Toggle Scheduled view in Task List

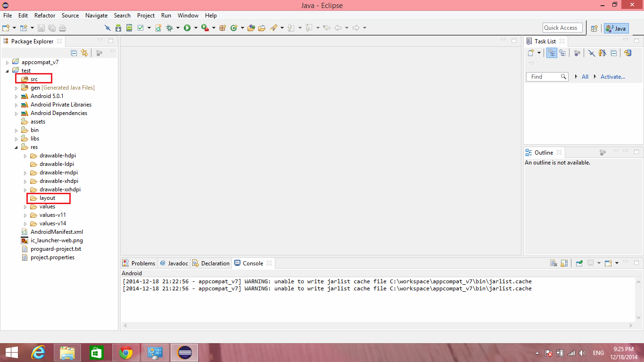tap(562, 53)
